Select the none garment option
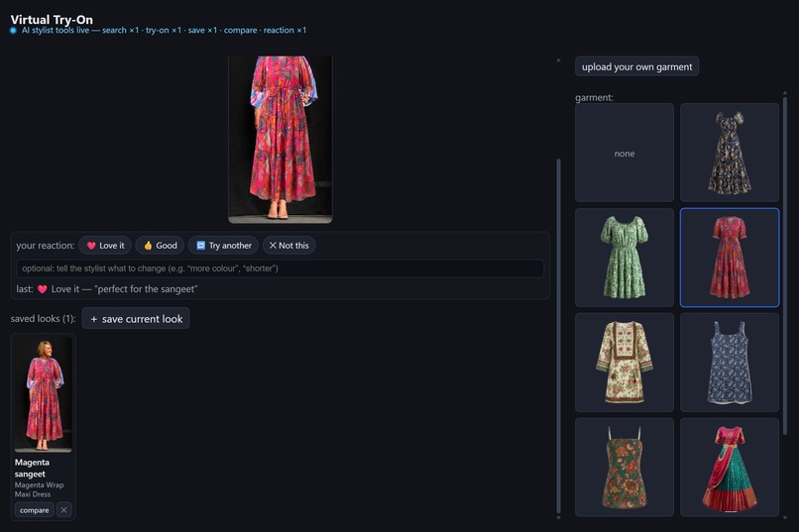This screenshot has width=799, height=532. pos(625,153)
